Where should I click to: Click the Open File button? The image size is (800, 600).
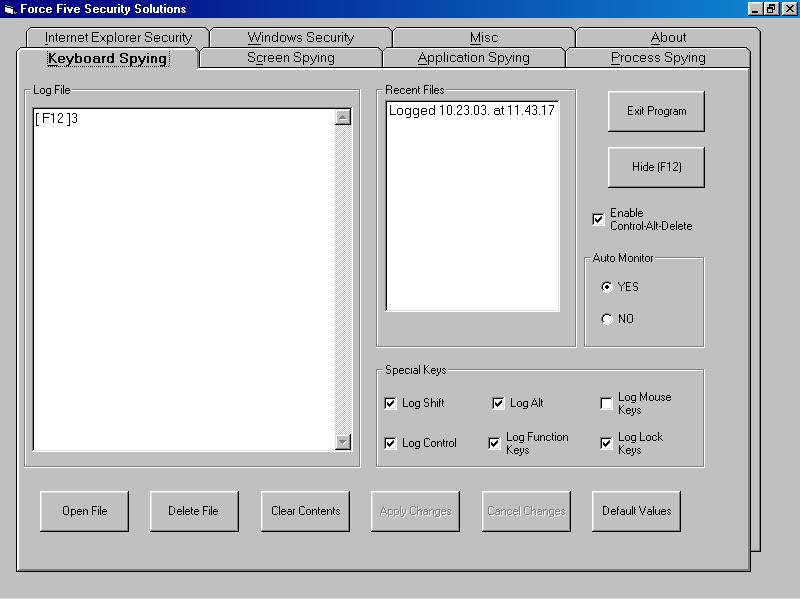(85, 511)
